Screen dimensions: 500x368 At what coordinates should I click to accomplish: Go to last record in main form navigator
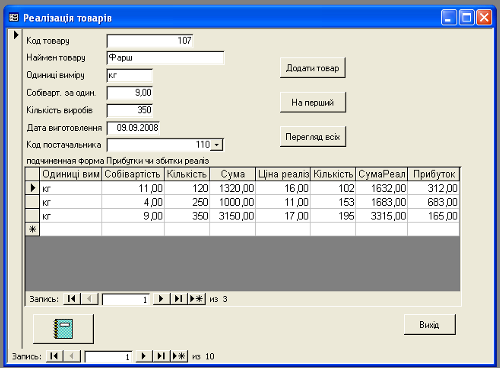coord(161,356)
